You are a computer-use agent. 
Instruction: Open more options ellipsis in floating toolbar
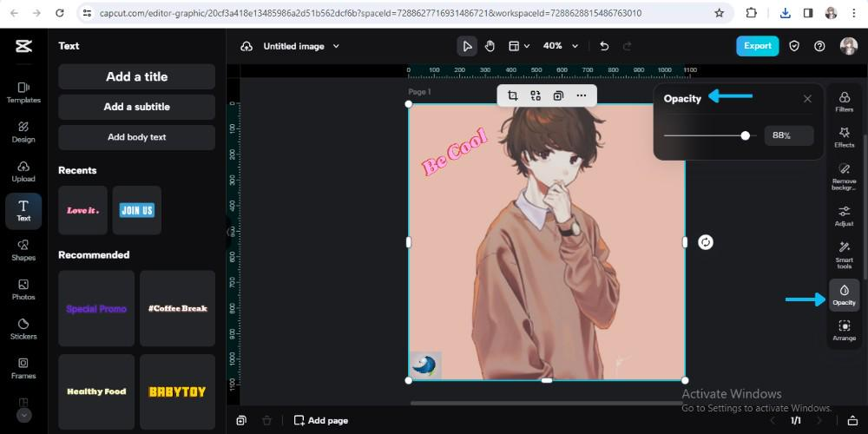click(582, 95)
